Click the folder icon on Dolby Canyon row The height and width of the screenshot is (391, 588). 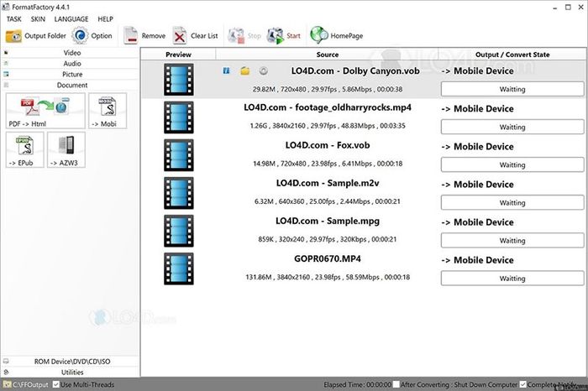[x=245, y=70]
